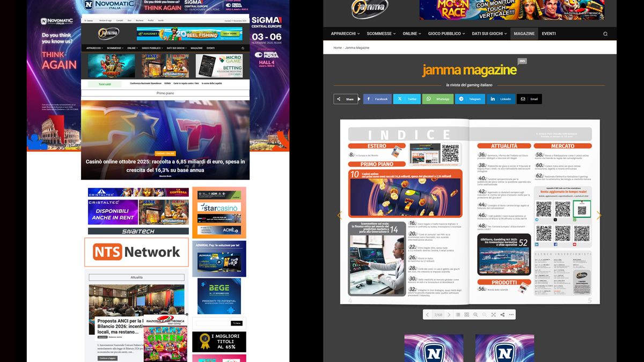
Task: Open the site search magnifier
Action: pos(605,33)
